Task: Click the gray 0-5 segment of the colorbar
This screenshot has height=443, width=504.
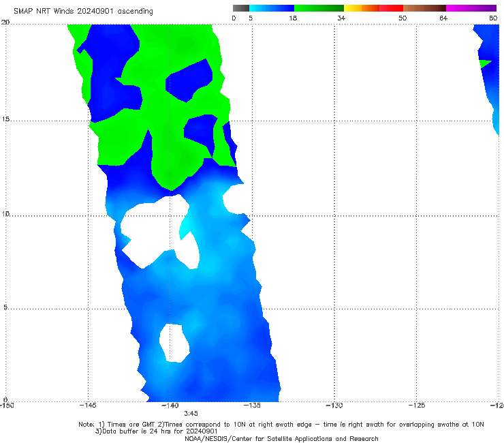Action: [241, 8]
